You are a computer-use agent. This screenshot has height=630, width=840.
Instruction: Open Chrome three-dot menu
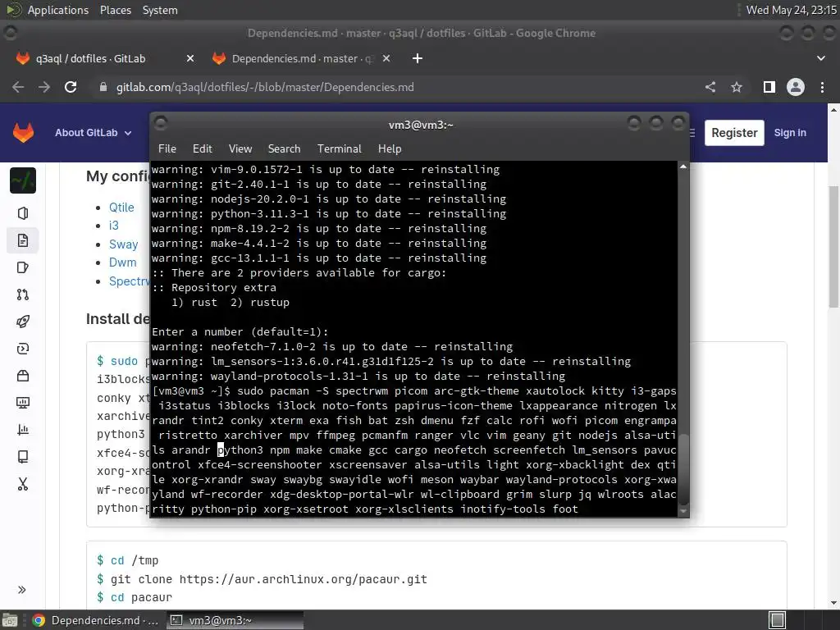[822, 87]
